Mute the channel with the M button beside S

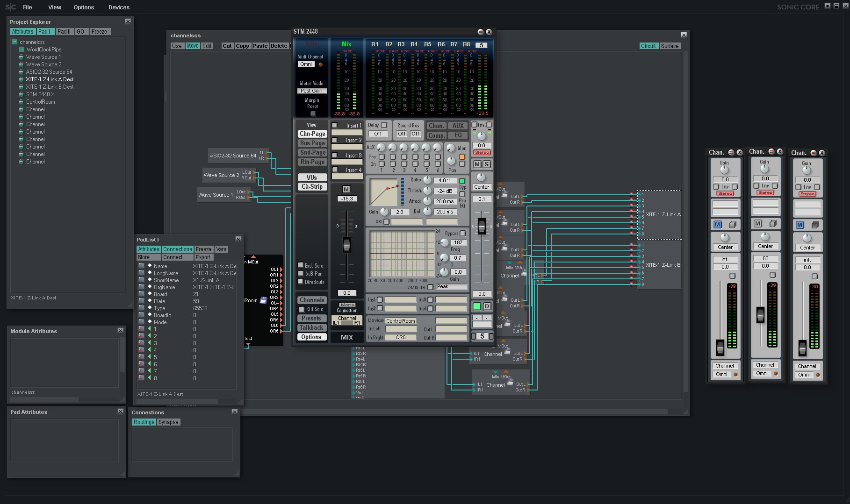pyautogui.click(x=477, y=164)
